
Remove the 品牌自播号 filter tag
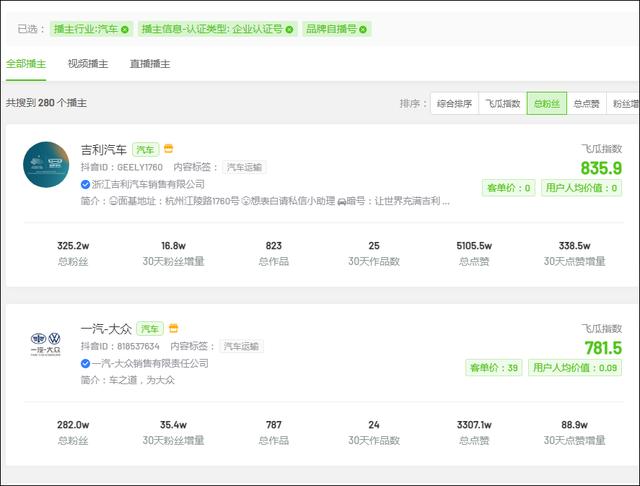[x=363, y=29]
